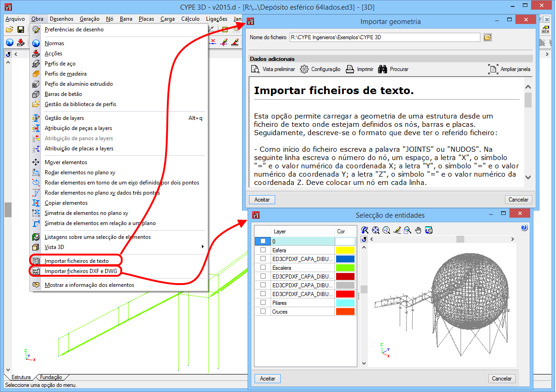Click the cyan colour swatch for Pilares

click(x=345, y=303)
